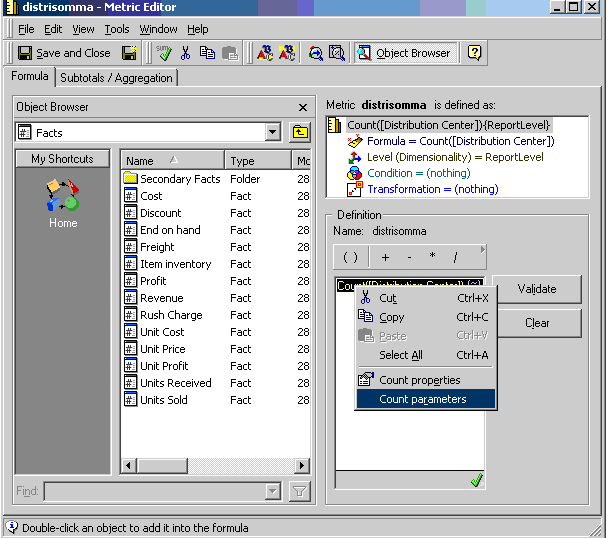Click the validate formula checkmark toolbar icon
Viewport: 614px width, 538px height.
(164, 53)
